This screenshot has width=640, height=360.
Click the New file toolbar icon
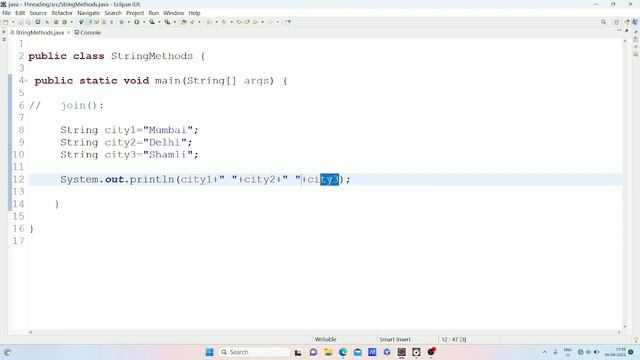click(6, 22)
